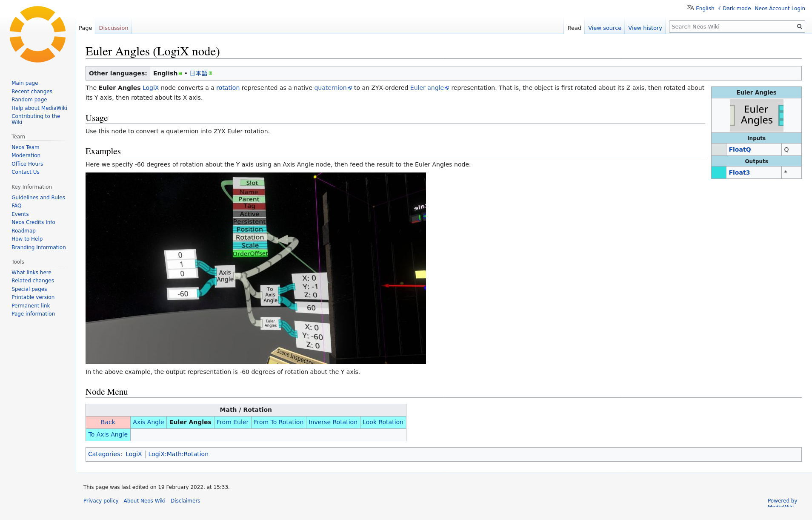Screen dimensions: 812x520
Task: Open the View source tab
Action: click(604, 28)
